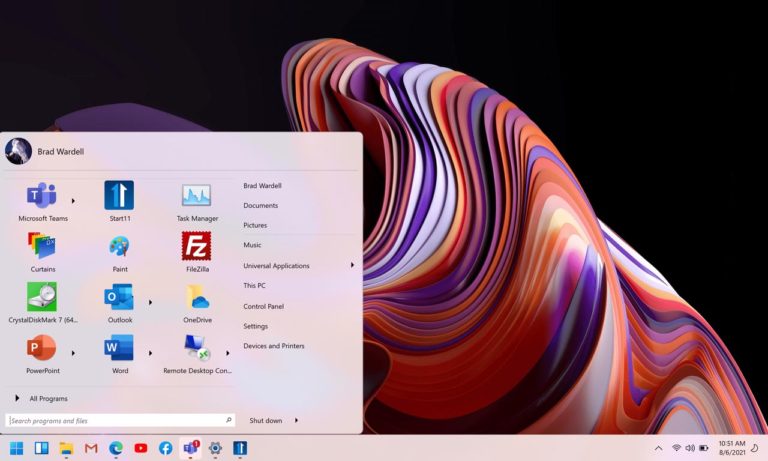Open the Documents folder link
This screenshot has height=461, width=768.
(x=261, y=205)
